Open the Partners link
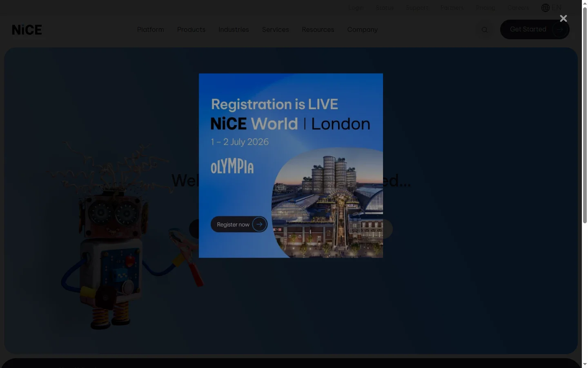Screen dimensions: 588x368 point(452,8)
